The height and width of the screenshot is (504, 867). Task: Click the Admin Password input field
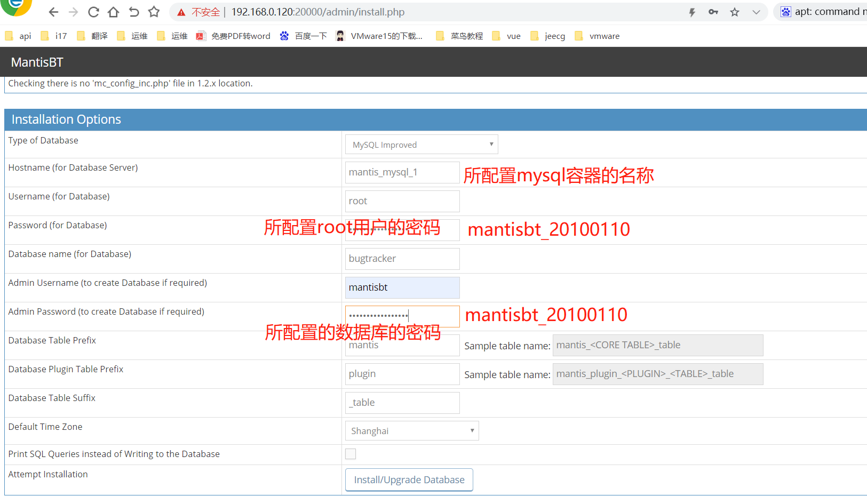coord(402,316)
